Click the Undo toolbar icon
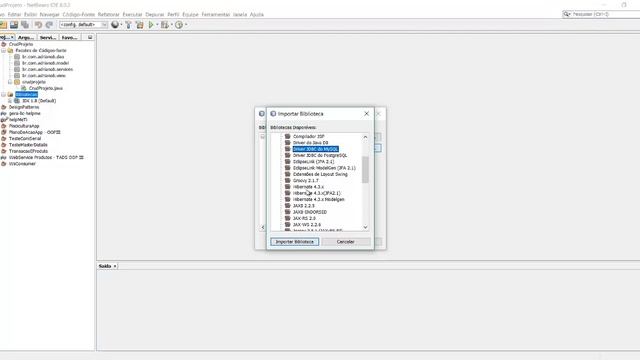 pyautogui.click(x=38, y=25)
